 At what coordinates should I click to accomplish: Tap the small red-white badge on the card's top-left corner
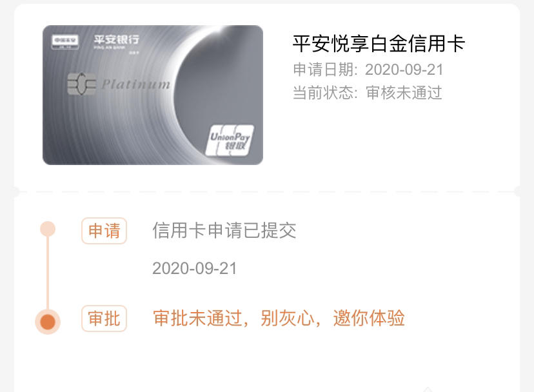(65, 42)
